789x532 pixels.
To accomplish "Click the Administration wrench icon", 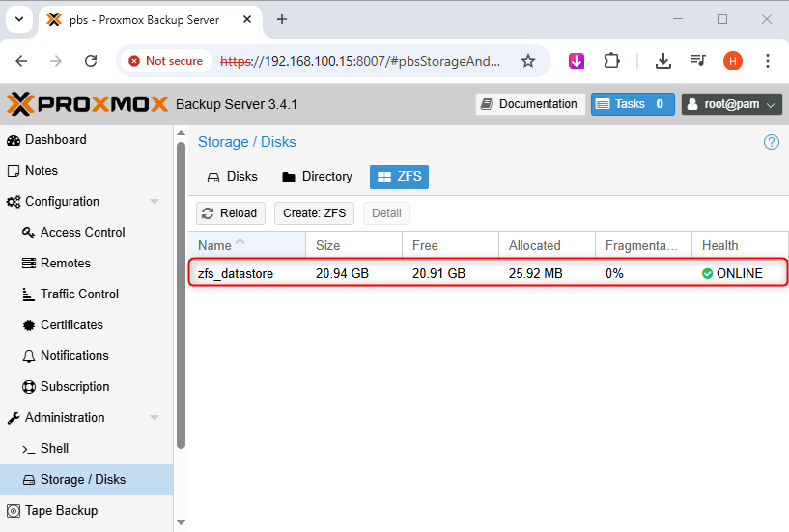I will (14, 418).
